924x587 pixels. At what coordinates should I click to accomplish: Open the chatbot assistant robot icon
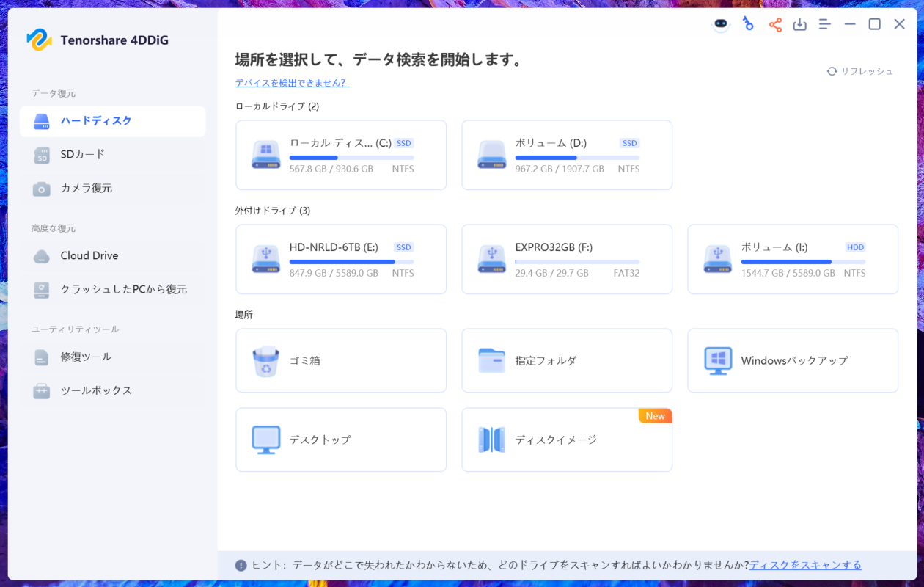tap(721, 25)
